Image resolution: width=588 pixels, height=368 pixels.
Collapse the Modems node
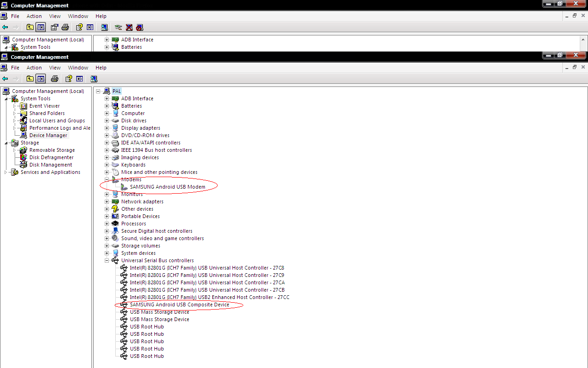click(107, 179)
